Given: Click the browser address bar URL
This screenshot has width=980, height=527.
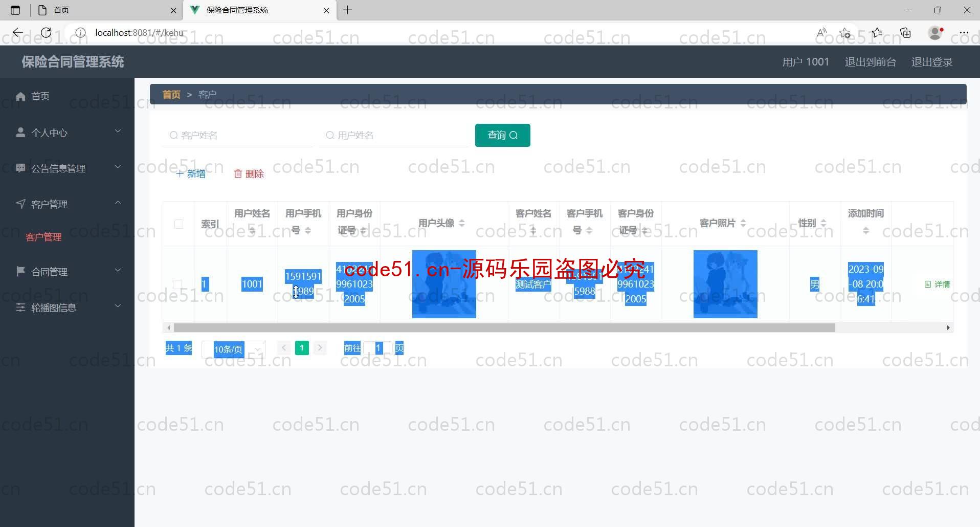Looking at the screenshot, I should 139,33.
